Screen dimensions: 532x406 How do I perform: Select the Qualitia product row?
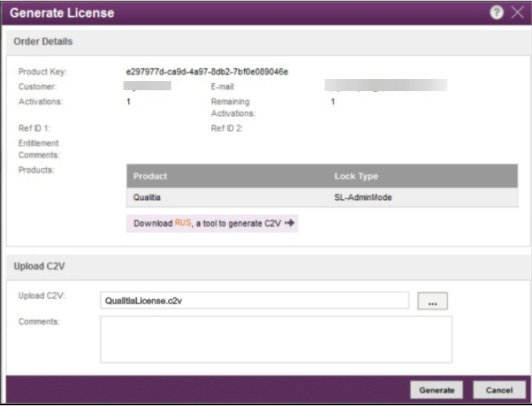coord(146,197)
